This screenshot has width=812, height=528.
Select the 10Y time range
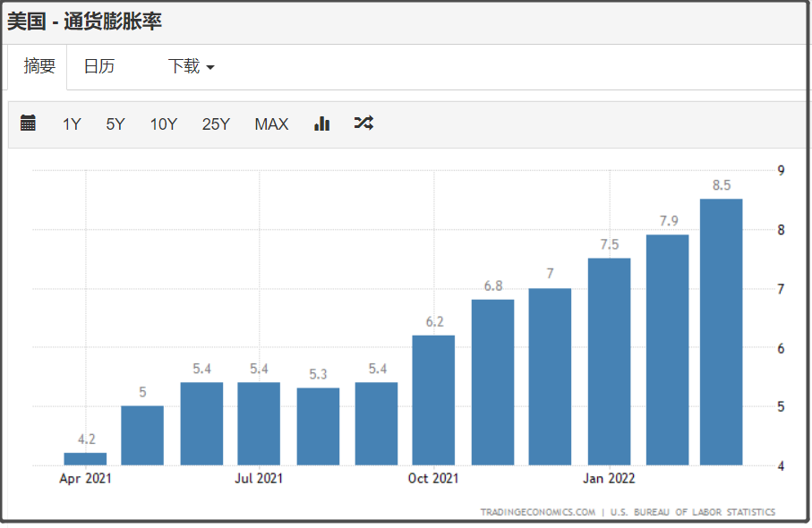[164, 124]
